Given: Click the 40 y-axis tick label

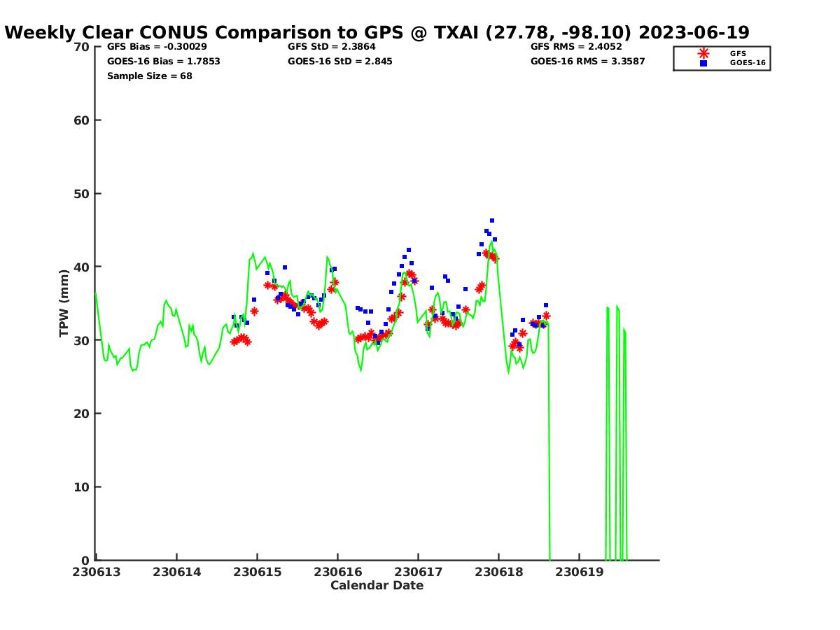Looking at the screenshot, I should pos(81,267).
